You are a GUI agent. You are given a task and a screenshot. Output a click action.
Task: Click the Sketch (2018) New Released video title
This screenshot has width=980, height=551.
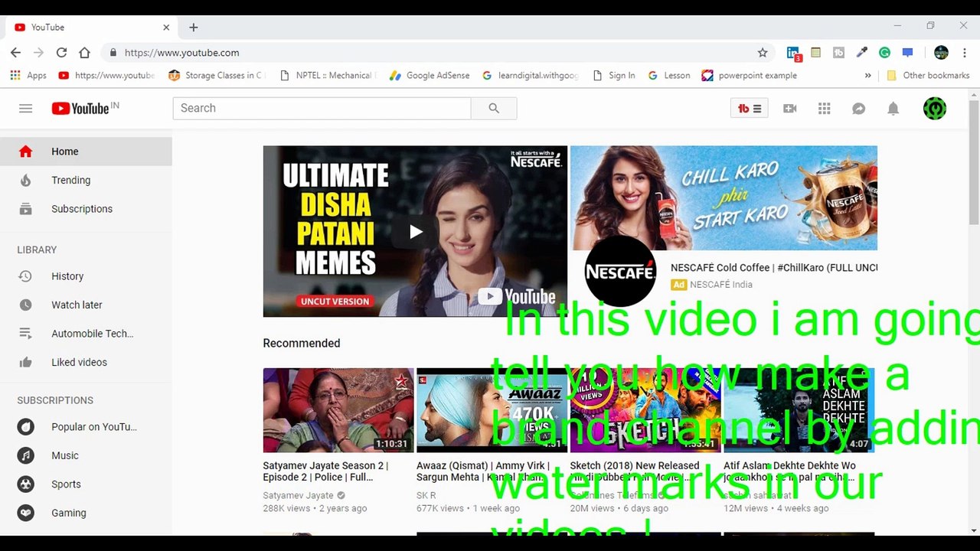(x=635, y=471)
